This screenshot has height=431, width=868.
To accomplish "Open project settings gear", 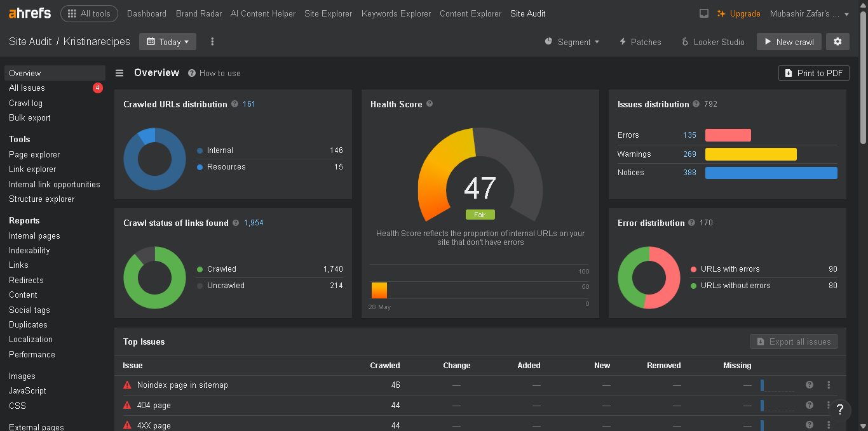I will (837, 42).
